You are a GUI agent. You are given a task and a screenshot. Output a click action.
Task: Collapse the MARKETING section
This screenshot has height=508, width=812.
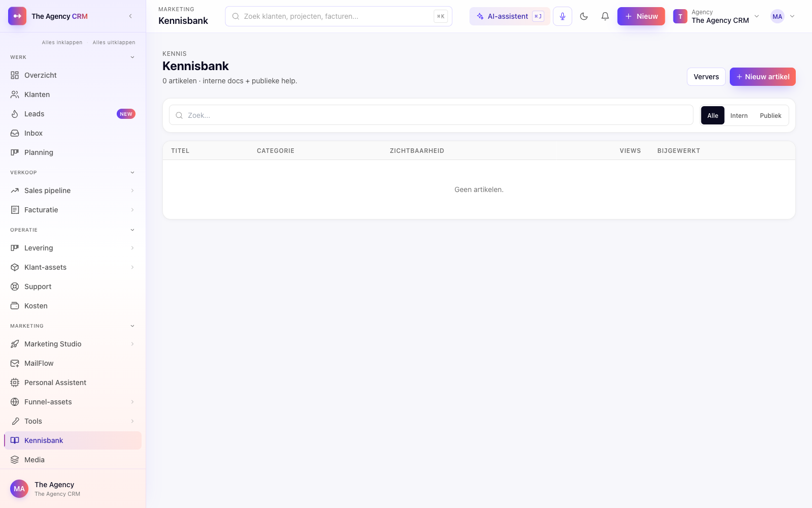[132, 326]
